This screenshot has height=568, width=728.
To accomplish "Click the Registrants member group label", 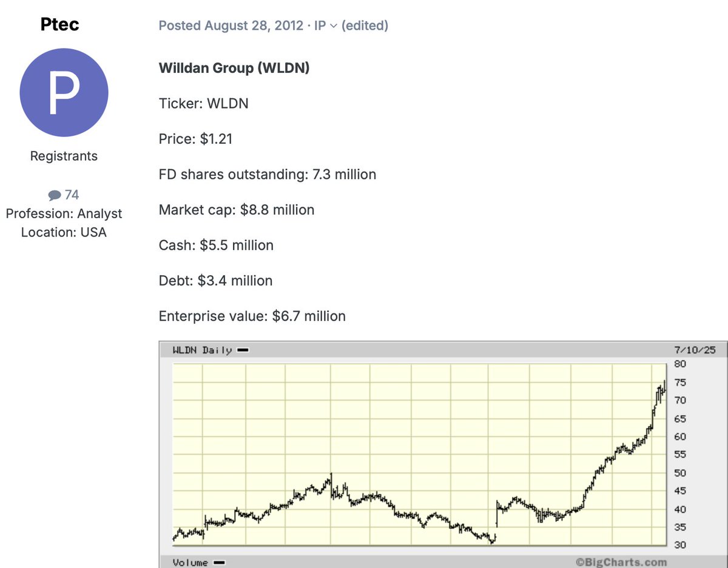I will pyautogui.click(x=64, y=156).
